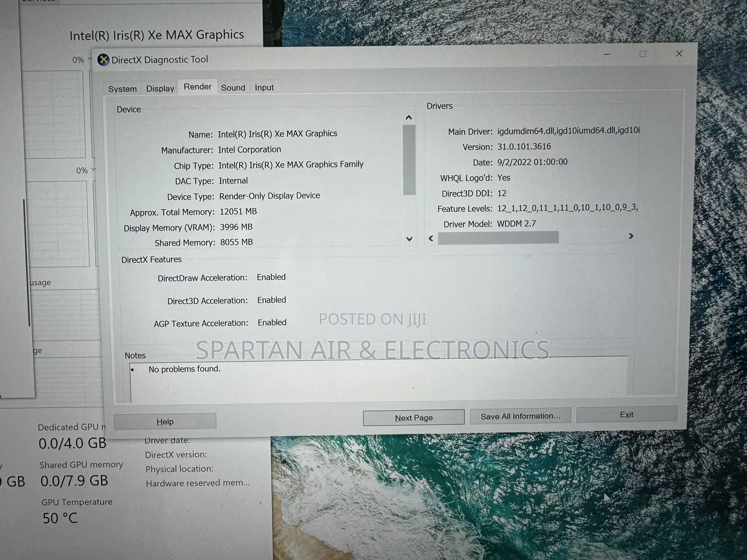The width and height of the screenshot is (747, 560).
Task: Minimize the DirectX Diagnostic Tool window
Action: tap(607, 54)
